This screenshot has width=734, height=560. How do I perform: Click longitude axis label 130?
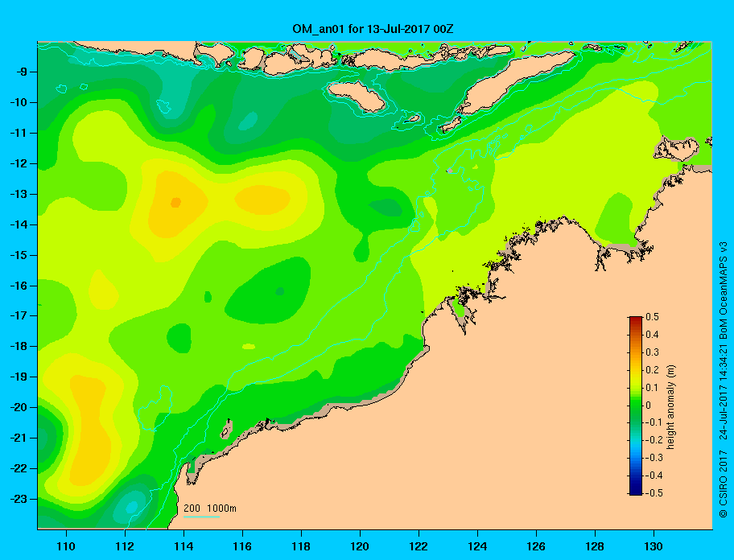point(654,546)
